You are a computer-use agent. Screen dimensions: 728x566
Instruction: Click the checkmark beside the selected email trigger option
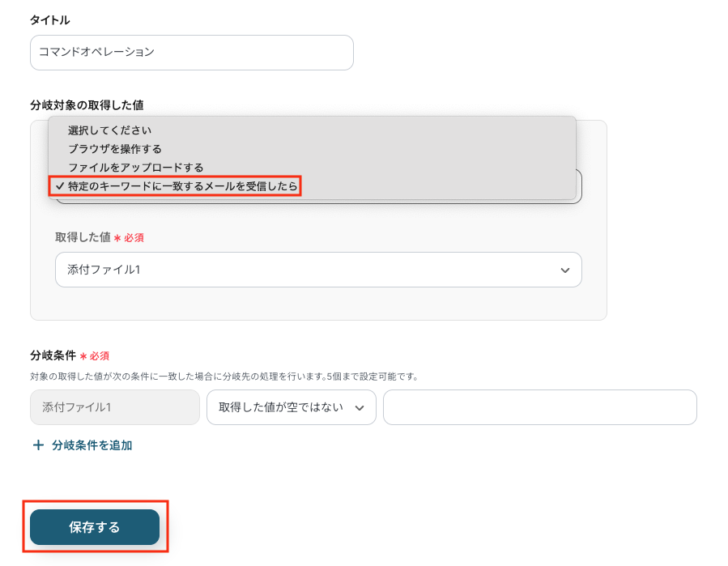(60, 186)
